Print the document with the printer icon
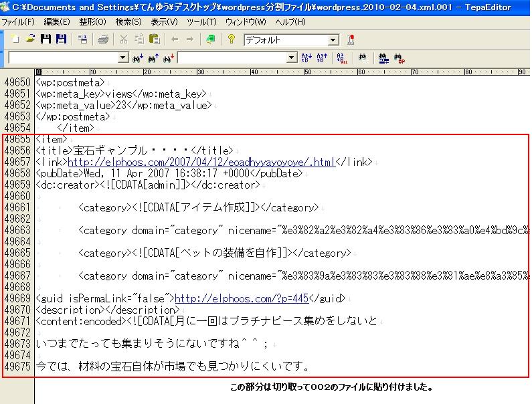 [x=103, y=39]
